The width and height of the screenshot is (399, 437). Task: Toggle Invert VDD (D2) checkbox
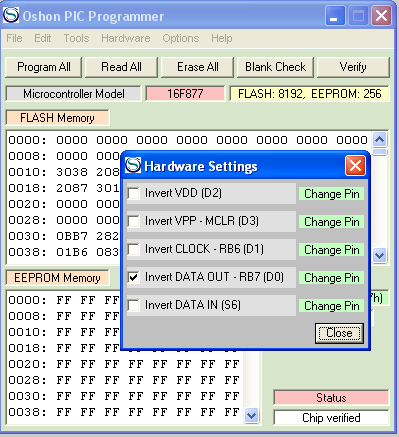point(134,193)
